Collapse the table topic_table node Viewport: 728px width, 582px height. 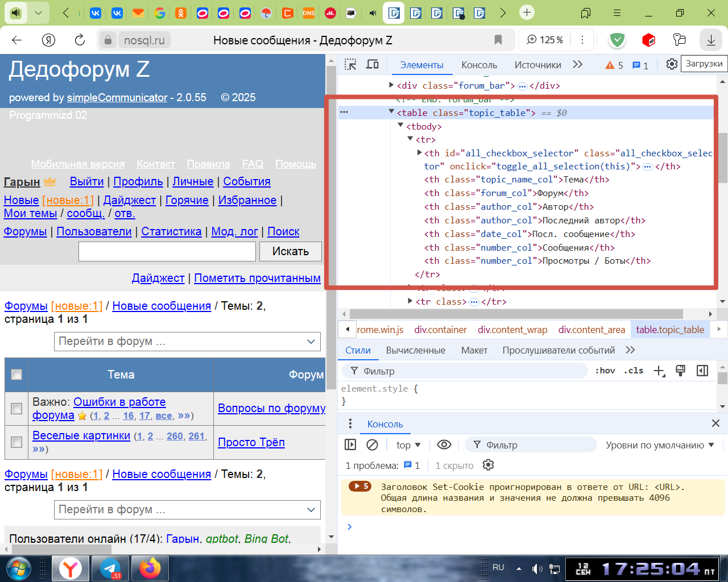[x=391, y=112]
